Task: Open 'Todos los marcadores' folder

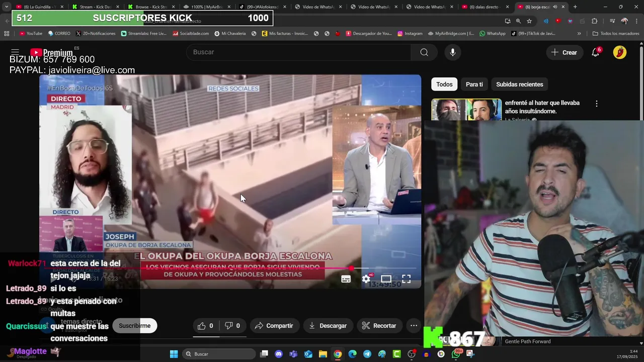Action: pos(616,33)
